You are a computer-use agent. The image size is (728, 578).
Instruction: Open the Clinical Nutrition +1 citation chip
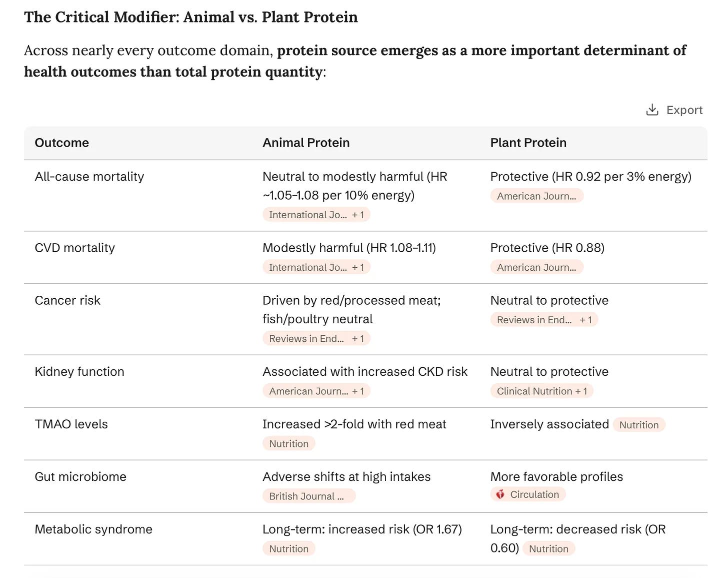click(542, 391)
